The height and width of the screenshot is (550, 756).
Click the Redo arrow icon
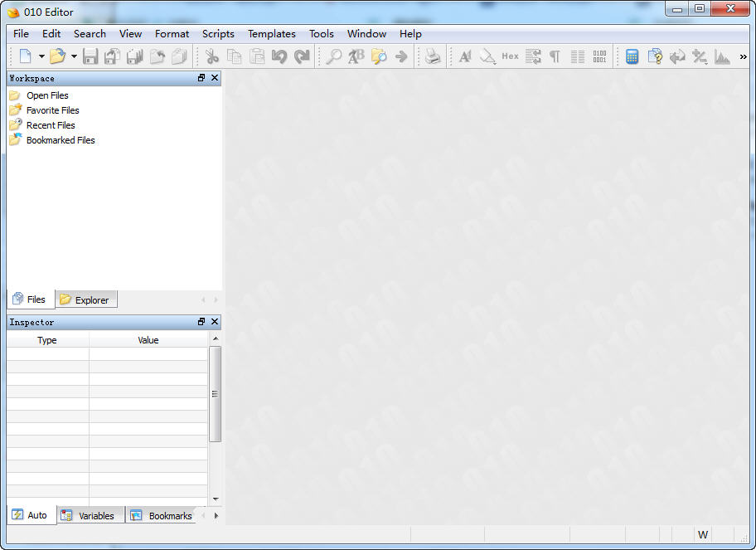pyautogui.click(x=302, y=56)
